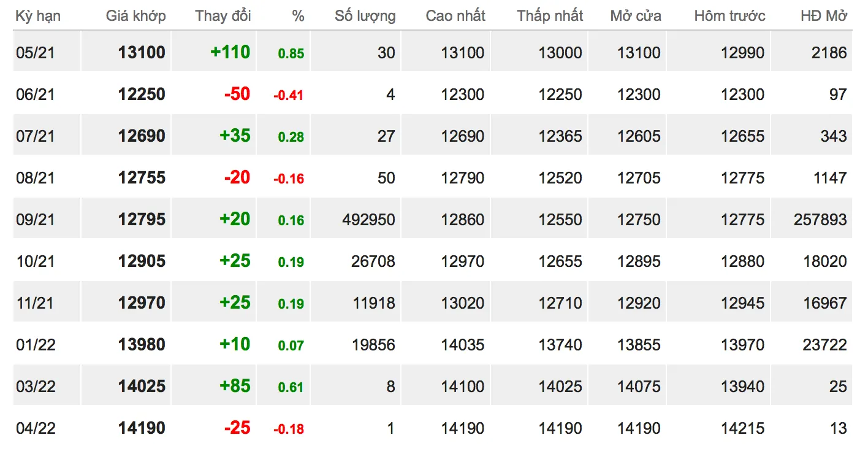Click the +10 change value
The image size is (868, 459).
pyautogui.click(x=235, y=344)
